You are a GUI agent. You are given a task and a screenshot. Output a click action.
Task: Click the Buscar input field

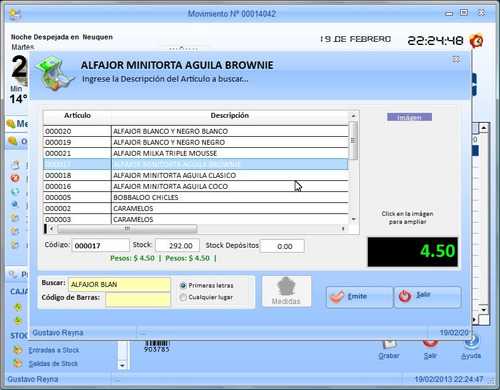coord(119,284)
